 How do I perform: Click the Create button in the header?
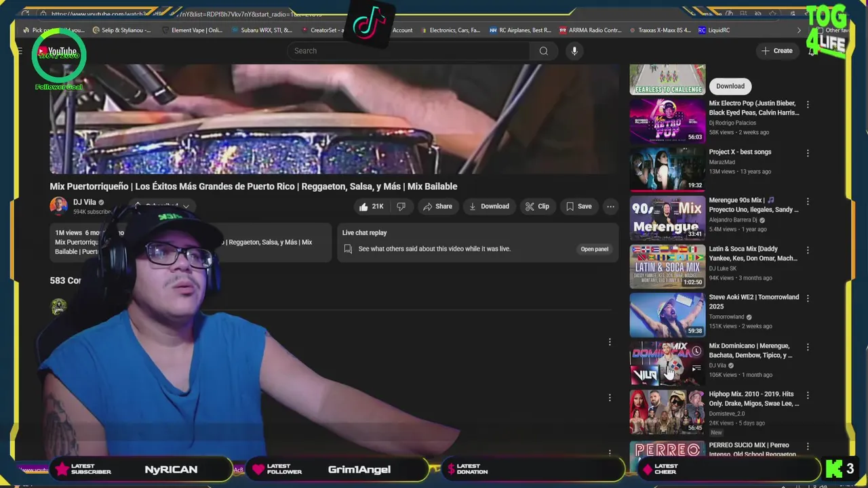pos(777,51)
